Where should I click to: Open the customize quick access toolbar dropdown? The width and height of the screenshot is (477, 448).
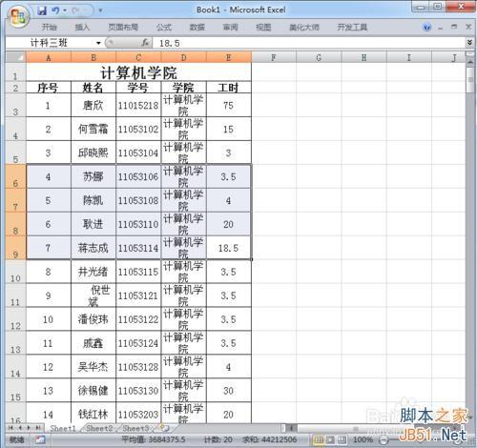pos(100,10)
